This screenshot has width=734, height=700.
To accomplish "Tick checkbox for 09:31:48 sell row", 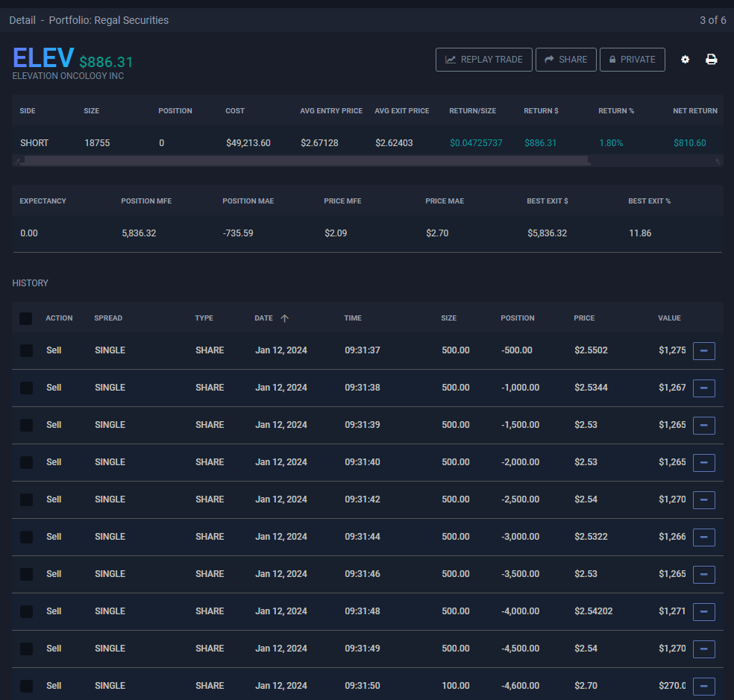I will pos(26,611).
